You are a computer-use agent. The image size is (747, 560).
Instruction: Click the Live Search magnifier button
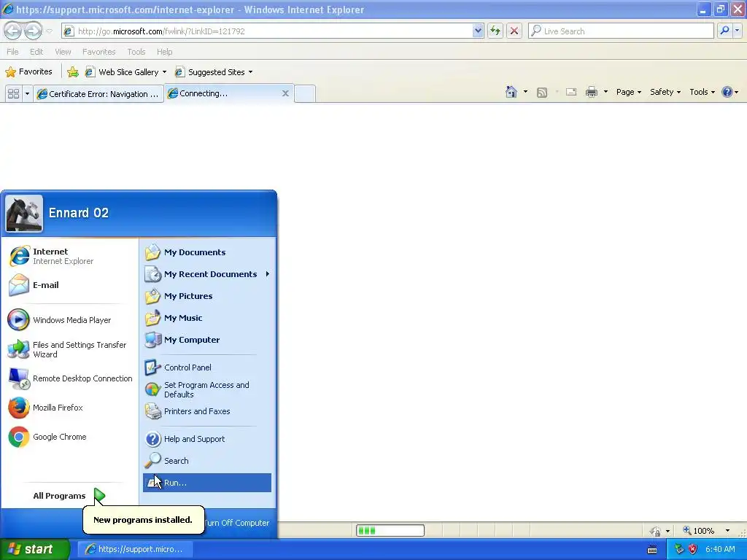coord(724,31)
